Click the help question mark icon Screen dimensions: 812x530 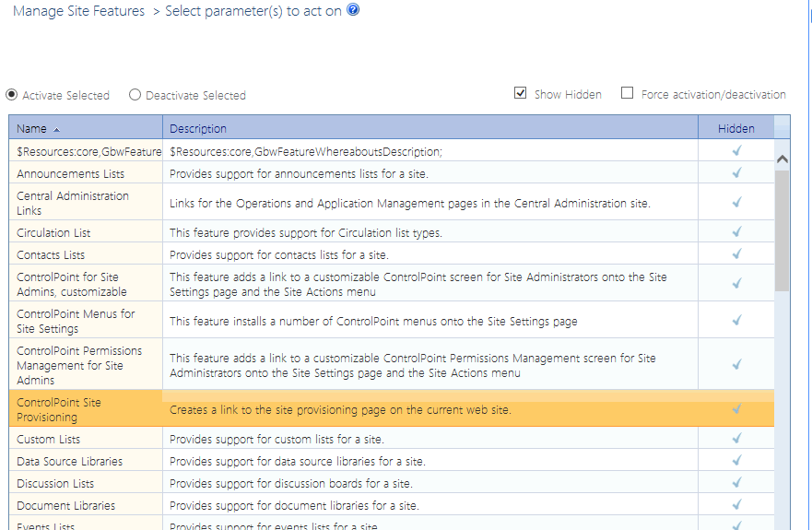pyautogui.click(x=353, y=10)
